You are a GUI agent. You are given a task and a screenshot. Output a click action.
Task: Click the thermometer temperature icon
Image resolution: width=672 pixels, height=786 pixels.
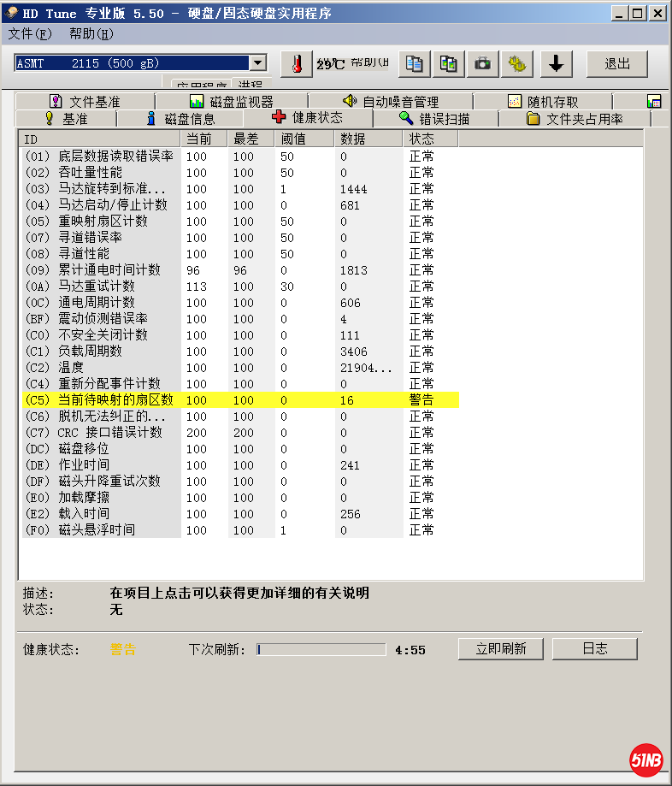(296, 64)
